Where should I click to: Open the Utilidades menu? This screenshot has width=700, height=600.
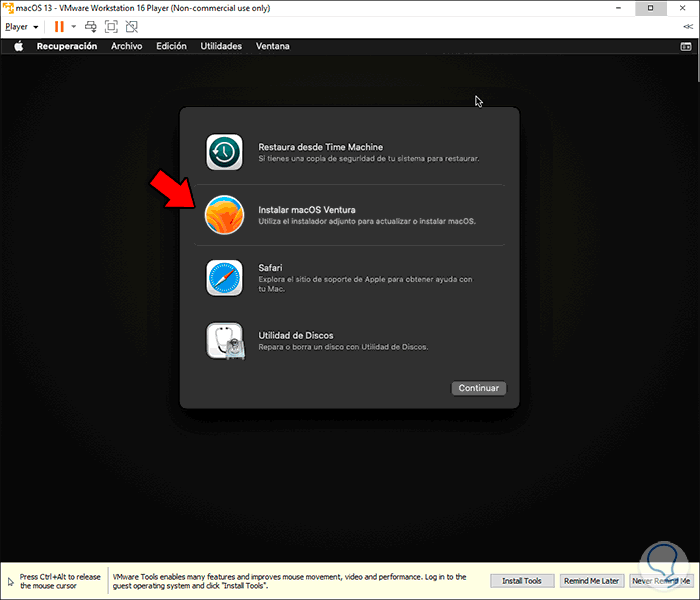(x=221, y=46)
